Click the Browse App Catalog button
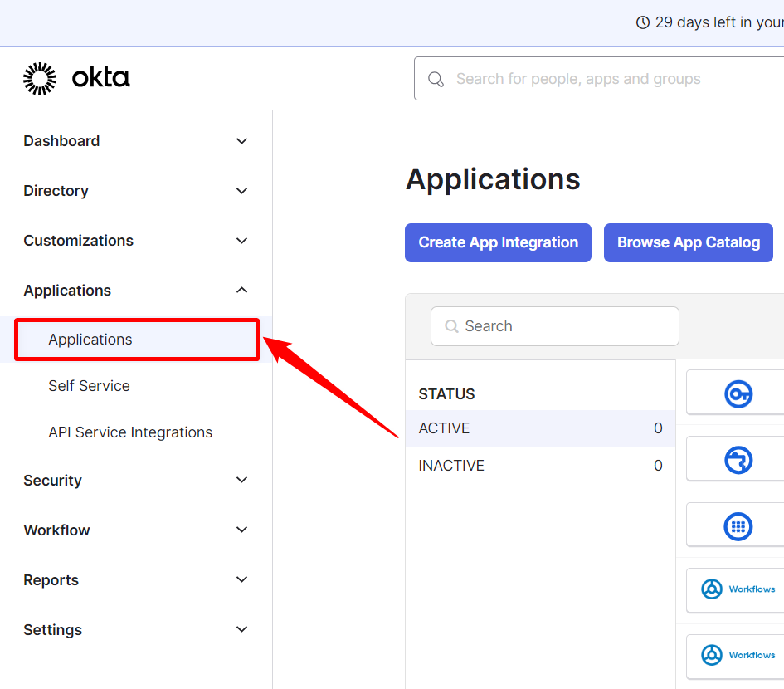 coord(688,242)
